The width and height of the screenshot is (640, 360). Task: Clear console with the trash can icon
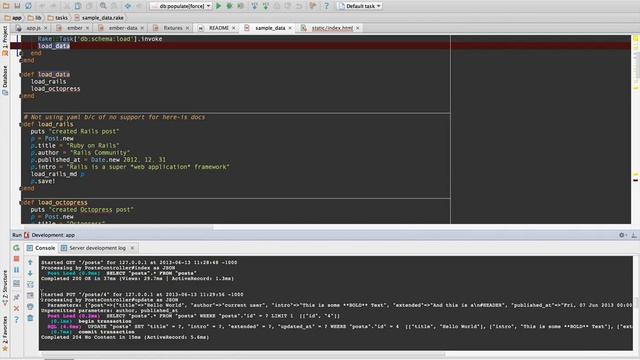30,318
